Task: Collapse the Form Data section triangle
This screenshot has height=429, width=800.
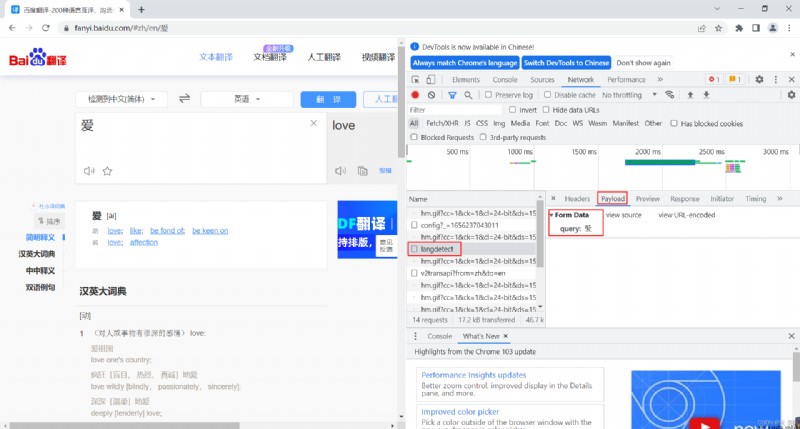Action: [x=552, y=215]
